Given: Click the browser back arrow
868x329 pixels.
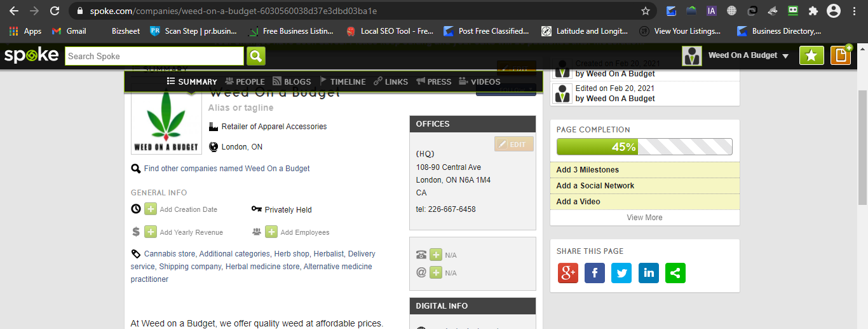Looking at the screenshot, I should click(x=13, y=11).
